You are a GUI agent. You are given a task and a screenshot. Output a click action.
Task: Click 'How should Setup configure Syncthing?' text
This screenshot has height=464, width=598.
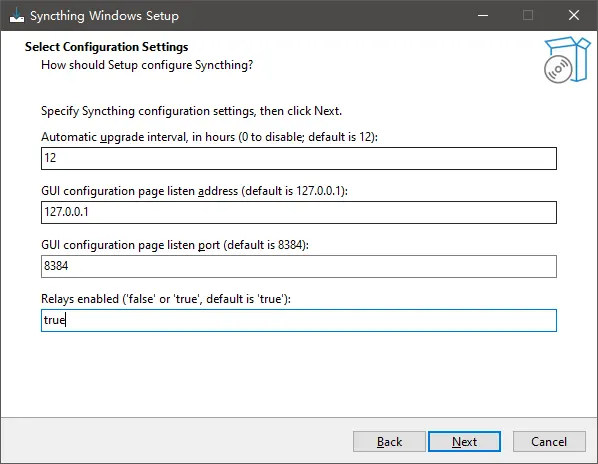pyautogui.click(x=147, y=65)
